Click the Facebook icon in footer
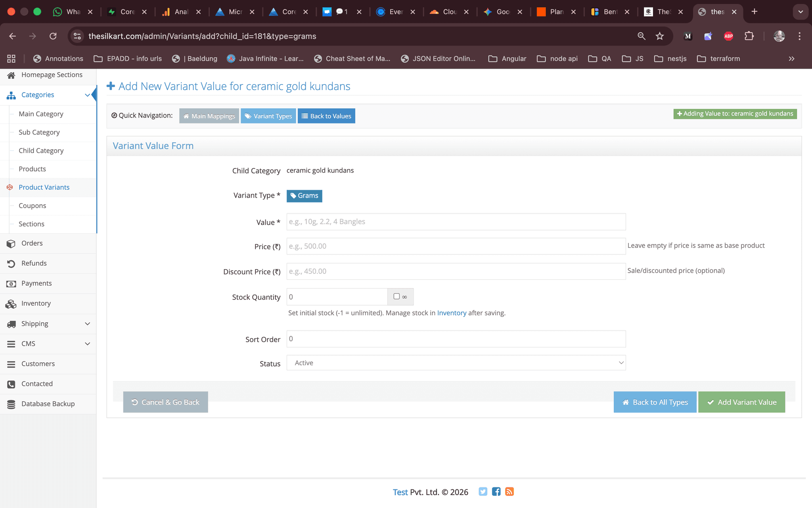Image resolution: width=812 pixels, height=508 pixels. [x=496, y=492]
